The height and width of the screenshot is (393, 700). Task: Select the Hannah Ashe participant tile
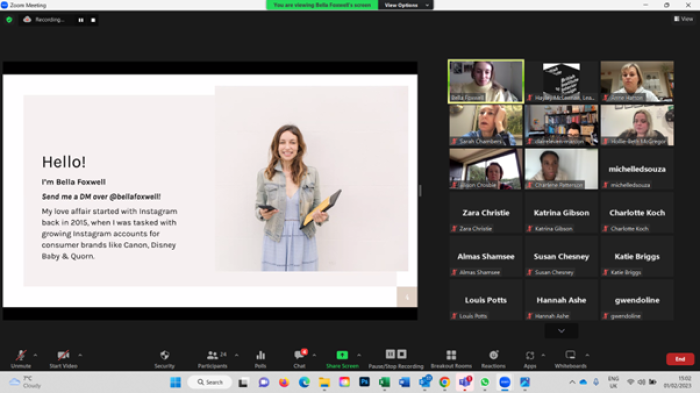[561, 300]
